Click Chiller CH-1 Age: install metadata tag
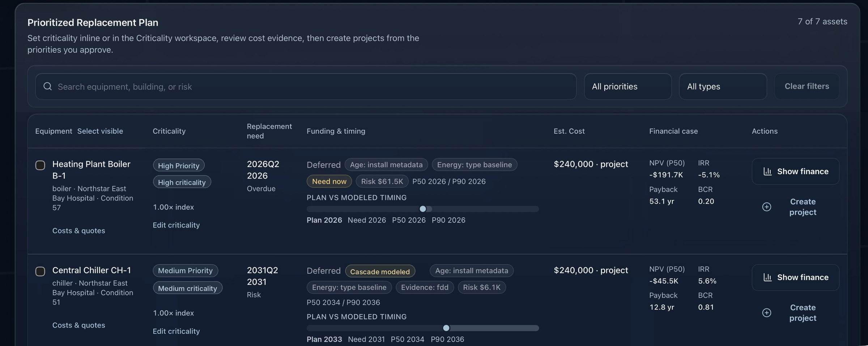The width and height of the screenshot is (868, 346). point(472,271)
